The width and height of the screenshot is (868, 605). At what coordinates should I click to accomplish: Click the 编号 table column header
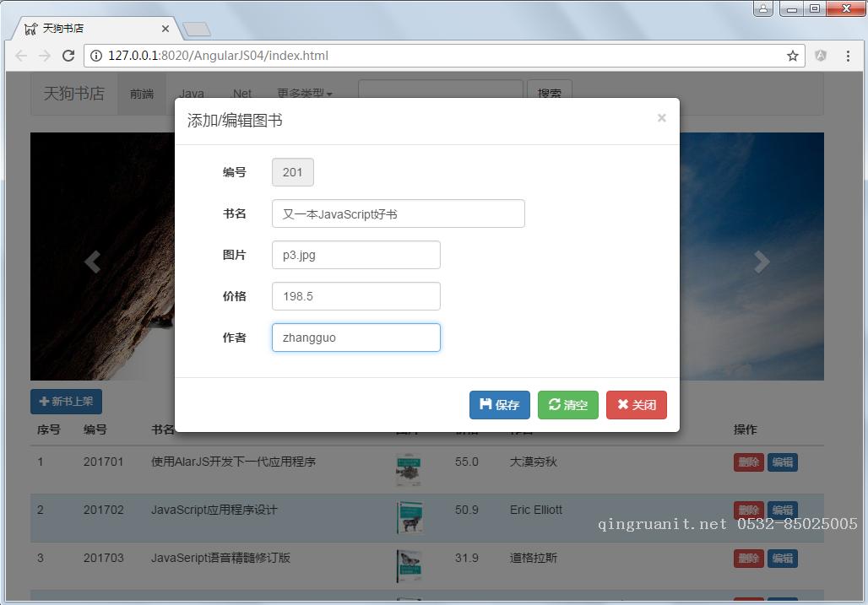(95, 429)
